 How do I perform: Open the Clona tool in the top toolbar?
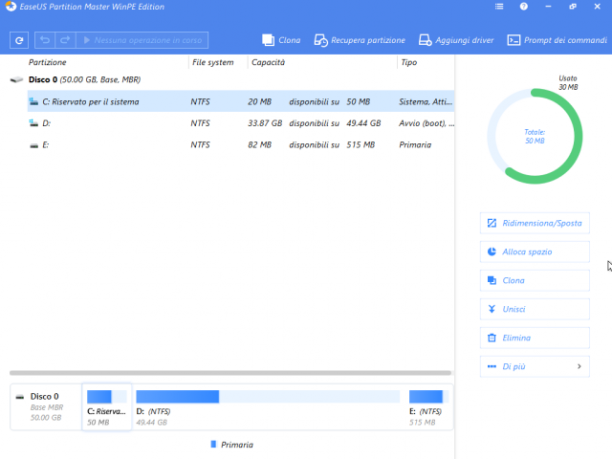(281, 40)
